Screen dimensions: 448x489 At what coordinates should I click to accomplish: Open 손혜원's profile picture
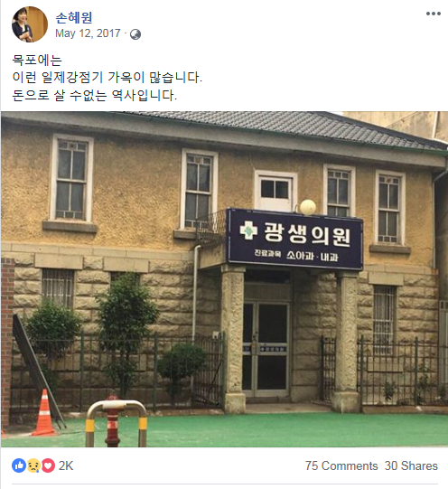click(x=30, y=24)
